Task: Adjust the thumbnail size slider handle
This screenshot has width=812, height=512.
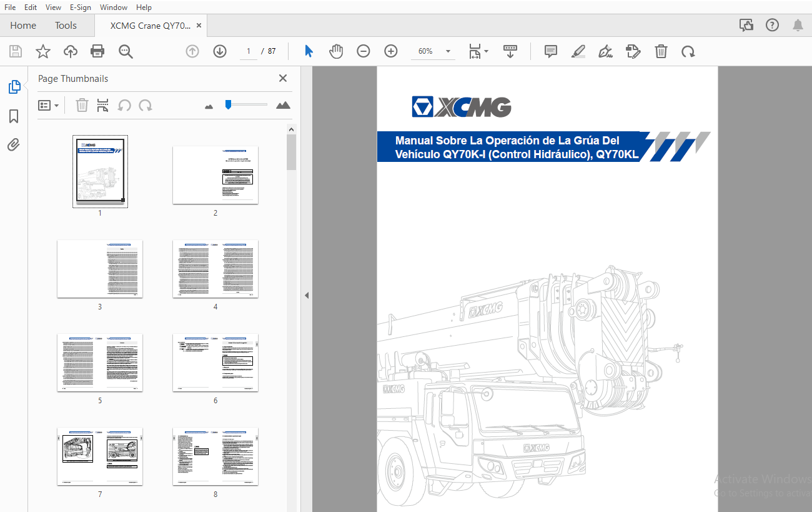Action: [x=229, y=104]
